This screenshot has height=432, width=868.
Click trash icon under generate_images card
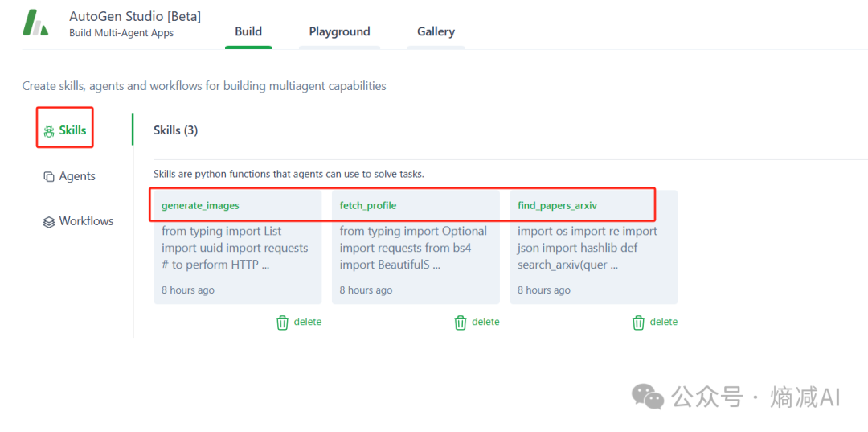282,323
